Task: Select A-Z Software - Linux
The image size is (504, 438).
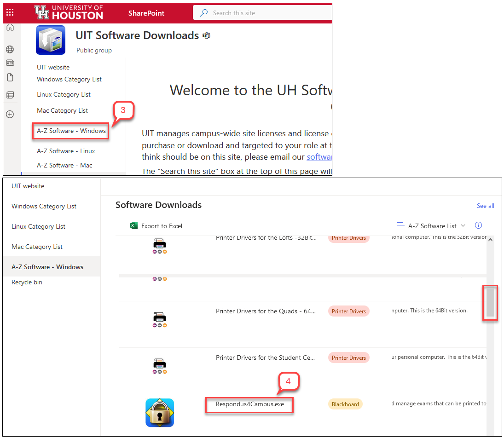Action: tap(66, 151)
